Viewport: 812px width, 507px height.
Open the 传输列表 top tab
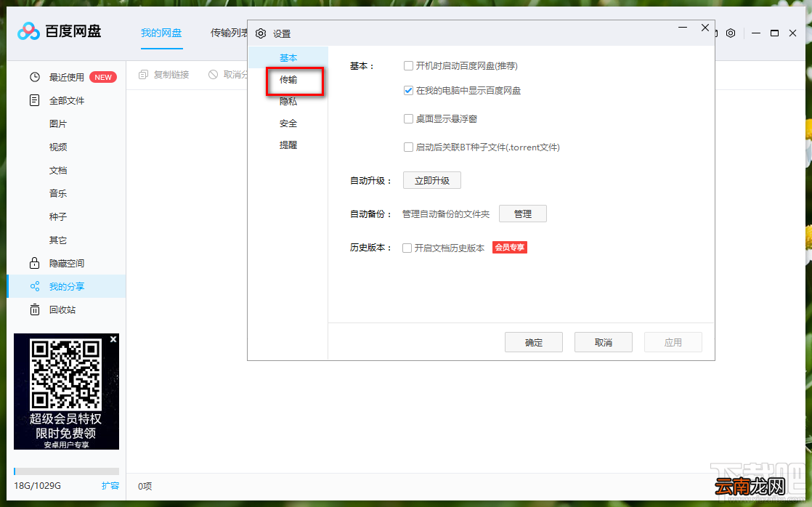[x=229, y=33]
